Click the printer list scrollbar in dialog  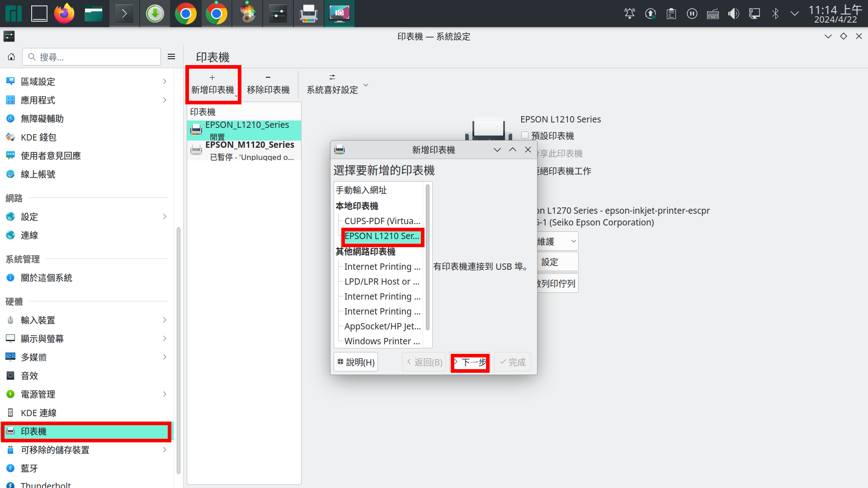tap(428, 258)
